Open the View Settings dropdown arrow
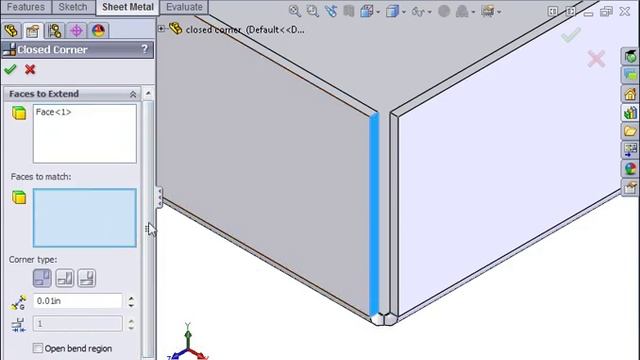Image resolution: width=640 pixels, height=360 pixels. [499, 12]
